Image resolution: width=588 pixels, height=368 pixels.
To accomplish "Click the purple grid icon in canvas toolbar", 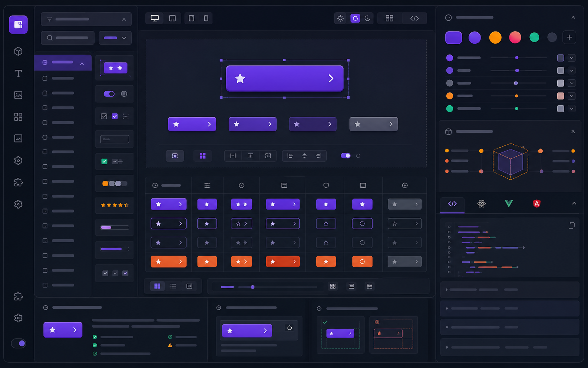I will click(x=202, y=156).
